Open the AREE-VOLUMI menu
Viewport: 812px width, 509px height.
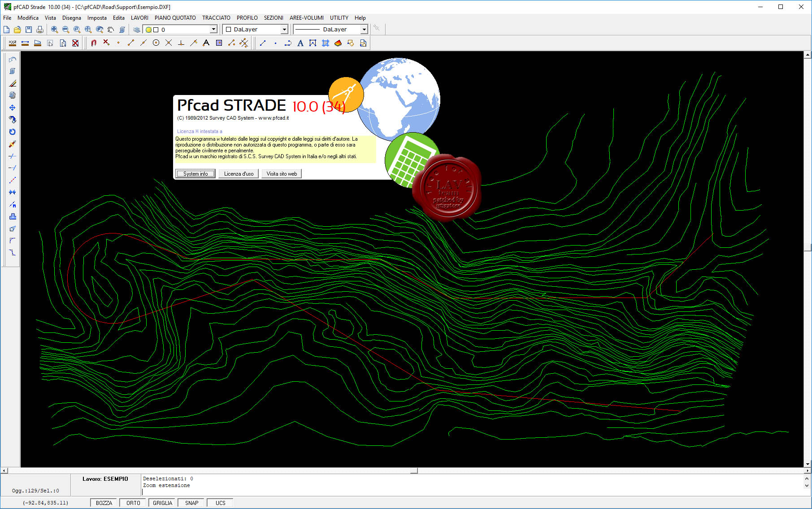tap(307, 18)
